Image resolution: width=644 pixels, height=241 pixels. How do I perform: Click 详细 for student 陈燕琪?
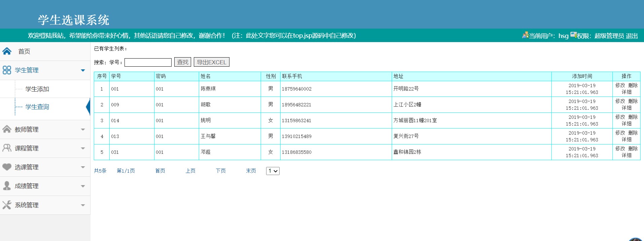(x=627, y=92)
